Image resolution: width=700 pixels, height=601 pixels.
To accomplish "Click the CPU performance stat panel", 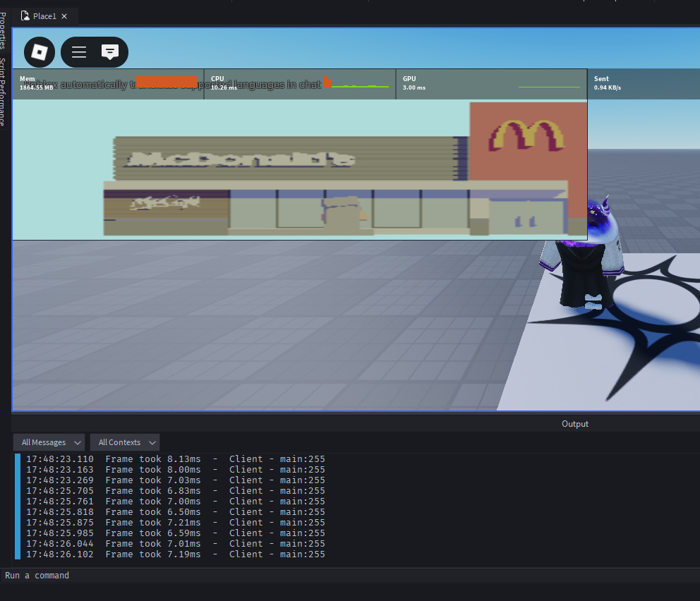I will tap(300, 84).
